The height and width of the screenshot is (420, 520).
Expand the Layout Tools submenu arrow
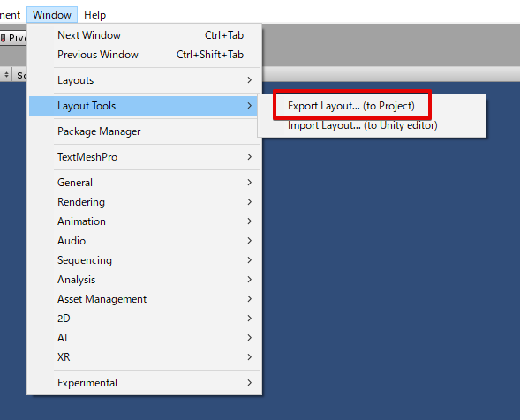(249, 106)
